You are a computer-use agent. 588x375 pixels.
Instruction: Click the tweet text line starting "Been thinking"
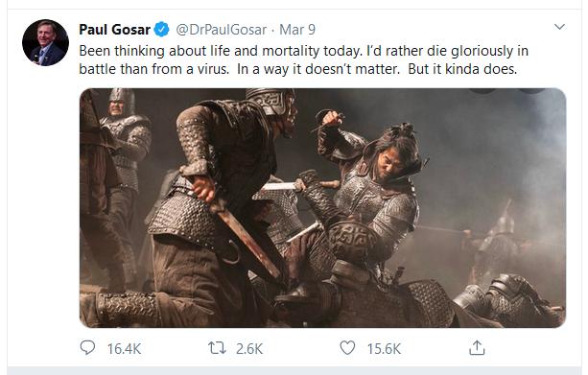[304, 51]
